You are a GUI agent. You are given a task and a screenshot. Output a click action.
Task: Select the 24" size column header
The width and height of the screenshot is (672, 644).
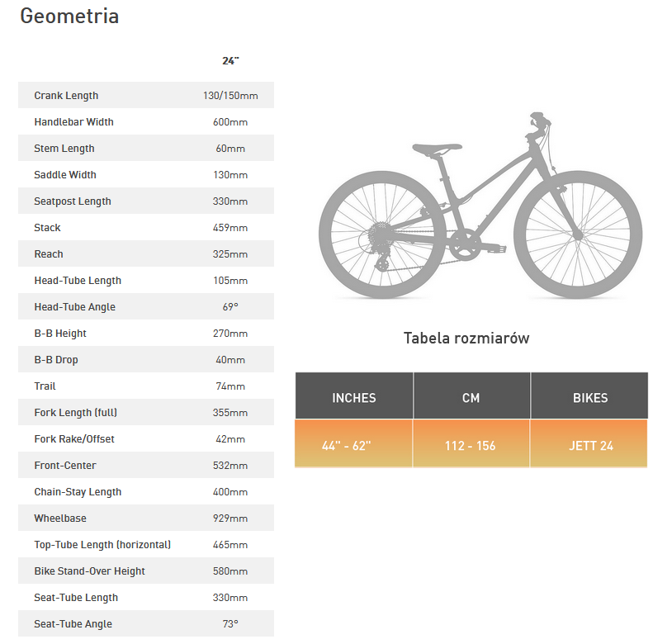(230, 61)
